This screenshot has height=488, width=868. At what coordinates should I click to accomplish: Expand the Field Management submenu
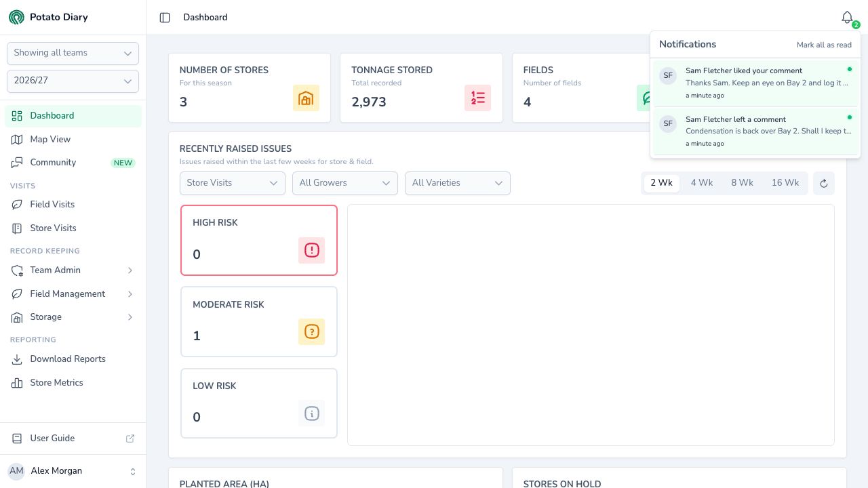point(73,293)
